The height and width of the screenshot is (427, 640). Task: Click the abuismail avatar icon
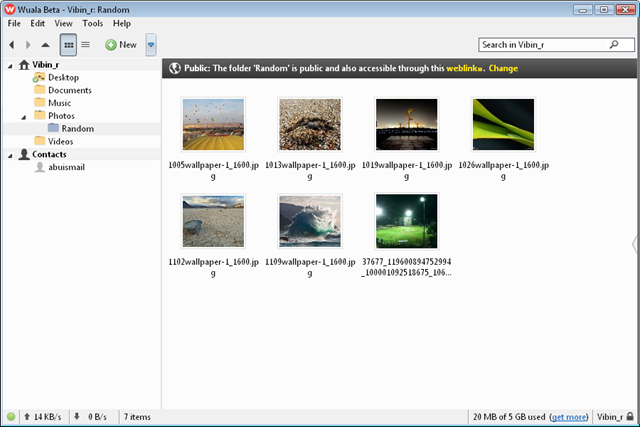point(40,167)
